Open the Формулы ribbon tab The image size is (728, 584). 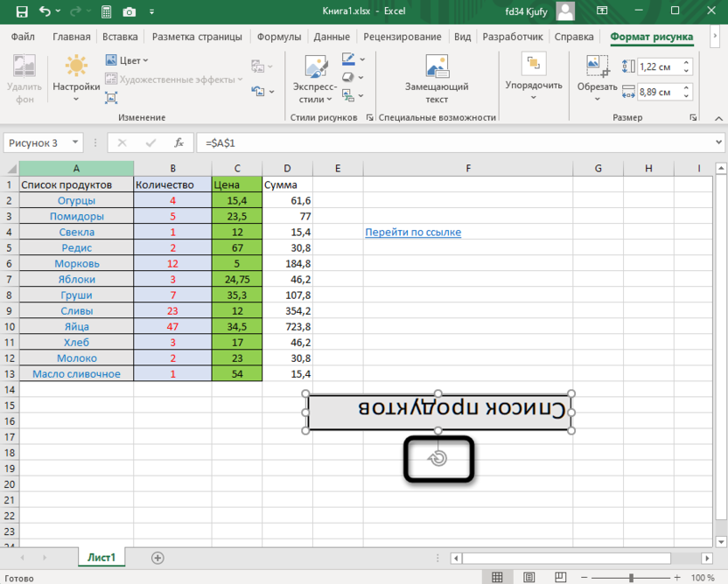[x=281, y=37]
